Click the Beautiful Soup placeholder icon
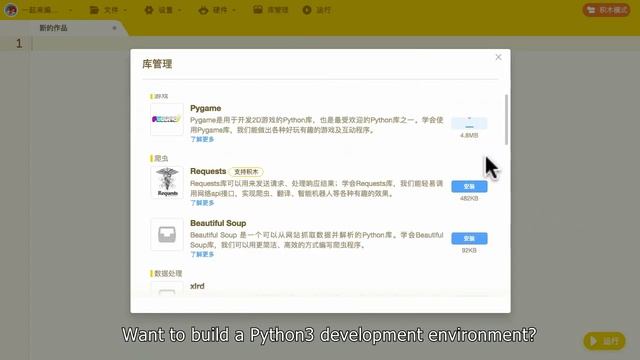Screen dimensions: 640x360 tap(167, 234)
